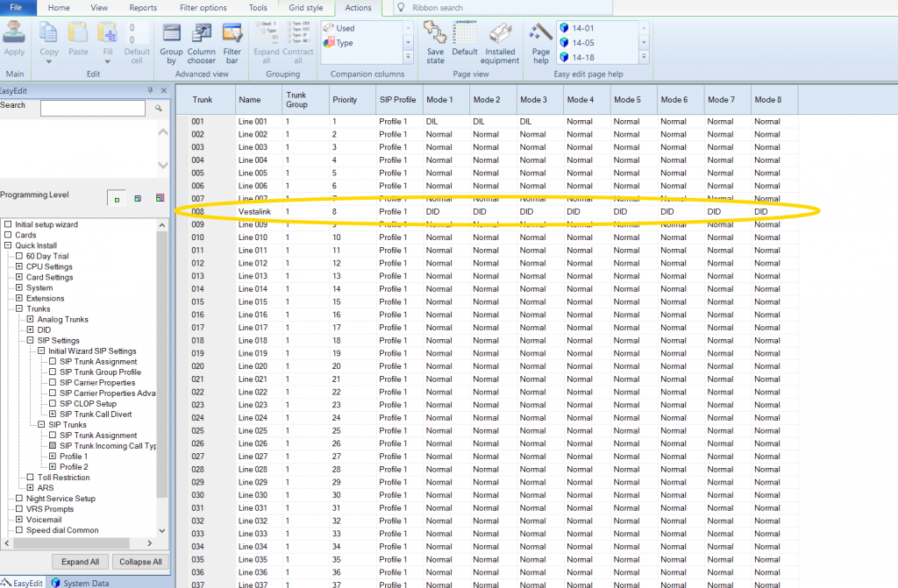Click the search magnifier in EasyEdit
This screenshot has height=588, width=898.
click(x=159, y=108)
